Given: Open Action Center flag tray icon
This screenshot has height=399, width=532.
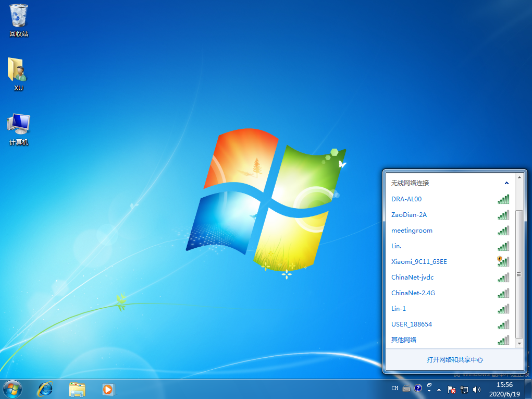Looking at the screenshot, I should (452, 389).
